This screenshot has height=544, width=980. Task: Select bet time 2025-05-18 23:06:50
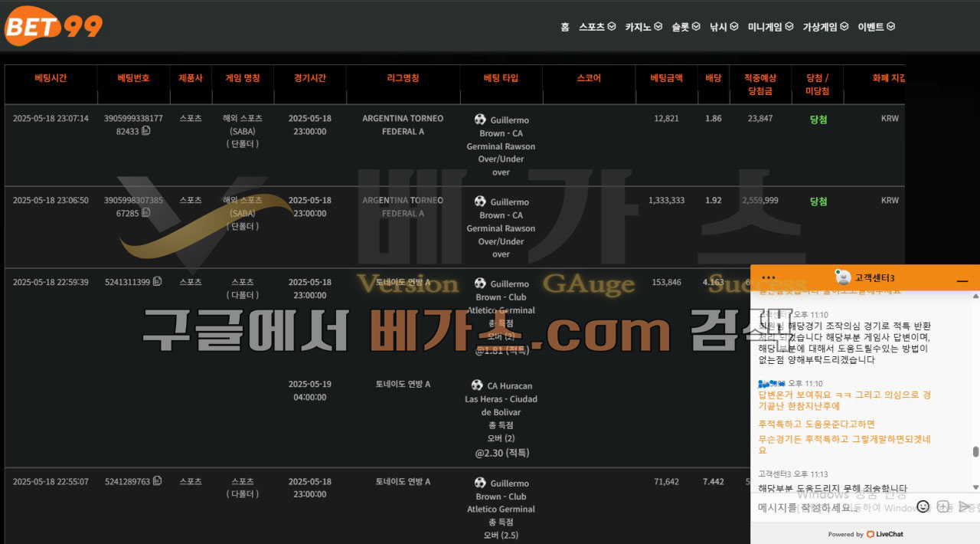pyautogui.click(x=51, y=200)
